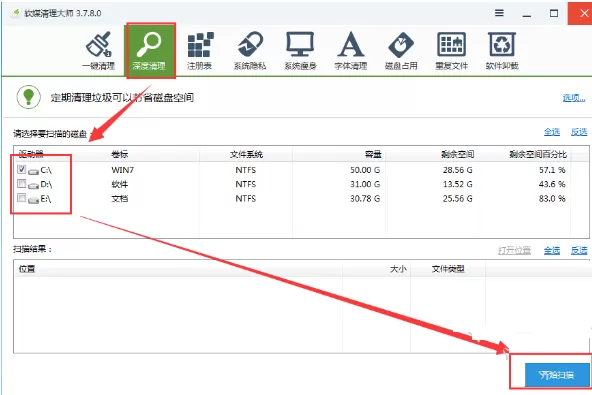Open the 软件卸载 uninstall icon
The image size is (592, 395).
[x=502, y=51]
